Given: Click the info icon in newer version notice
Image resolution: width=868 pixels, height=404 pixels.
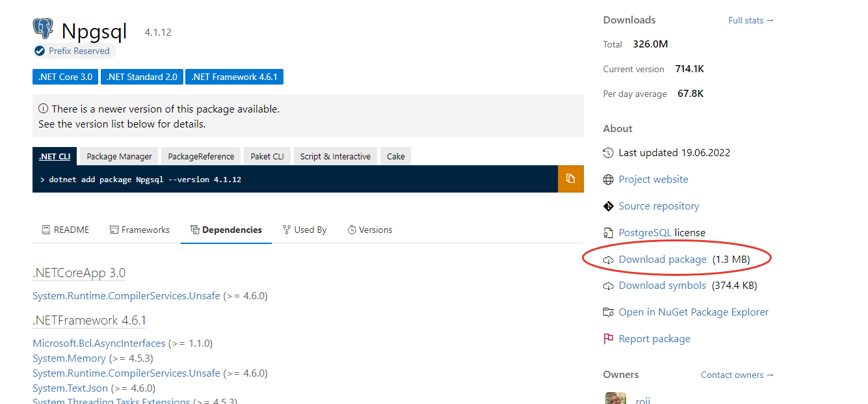Looking at the screenshot, I should pos(43,109).
